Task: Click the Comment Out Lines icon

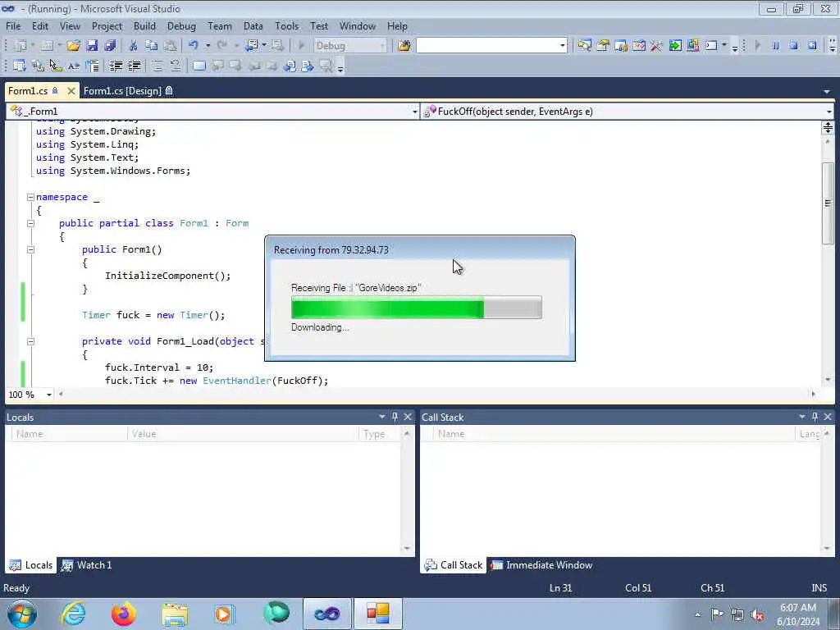Action: 157,66
